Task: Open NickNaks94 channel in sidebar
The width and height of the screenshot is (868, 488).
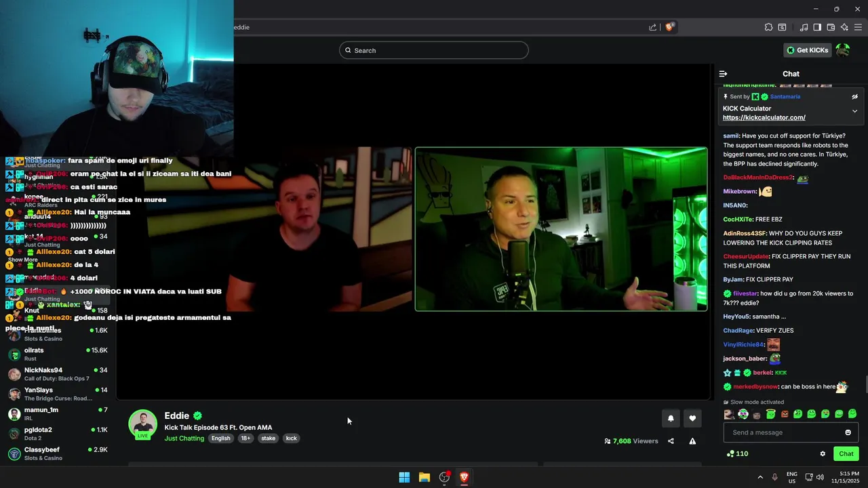Action: tap(58, 374)
